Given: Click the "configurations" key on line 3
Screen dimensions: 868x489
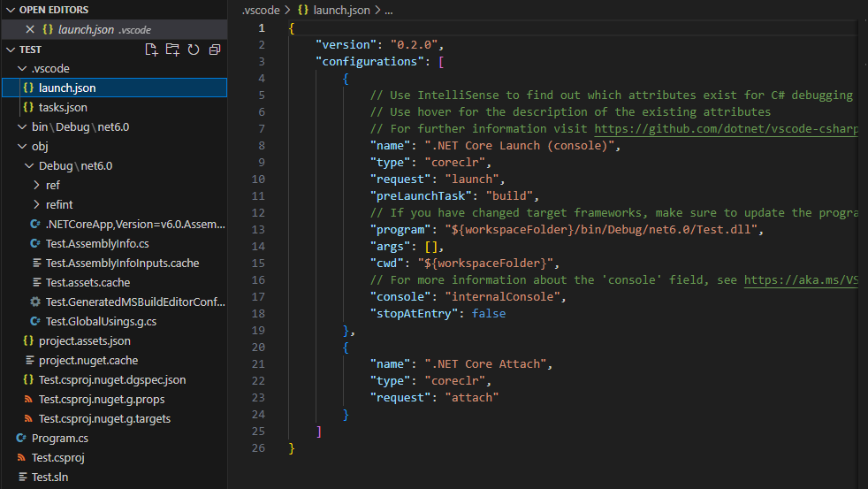Looking at the screenshot, I should pos(369,61).
